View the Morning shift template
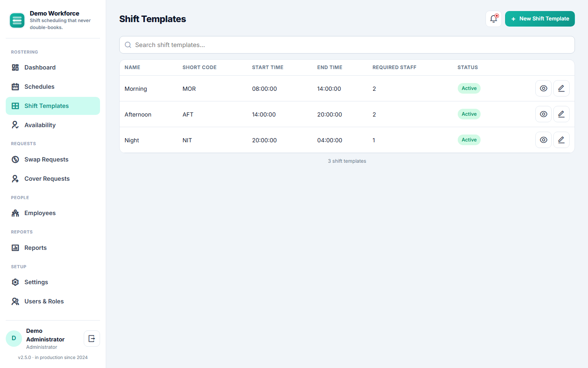Image resolution: width=588 pixels, height=368 pixels. click(543, 88)
